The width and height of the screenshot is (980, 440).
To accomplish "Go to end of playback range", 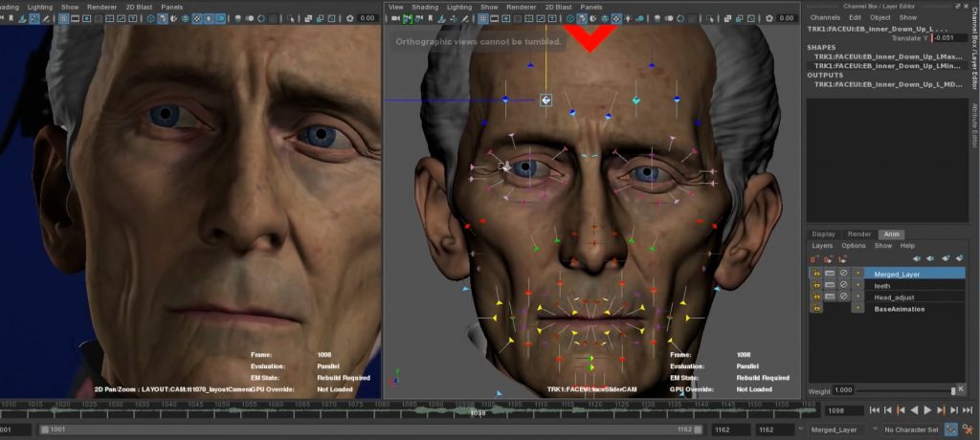I will pyautogui.click(x=968, y=410).
